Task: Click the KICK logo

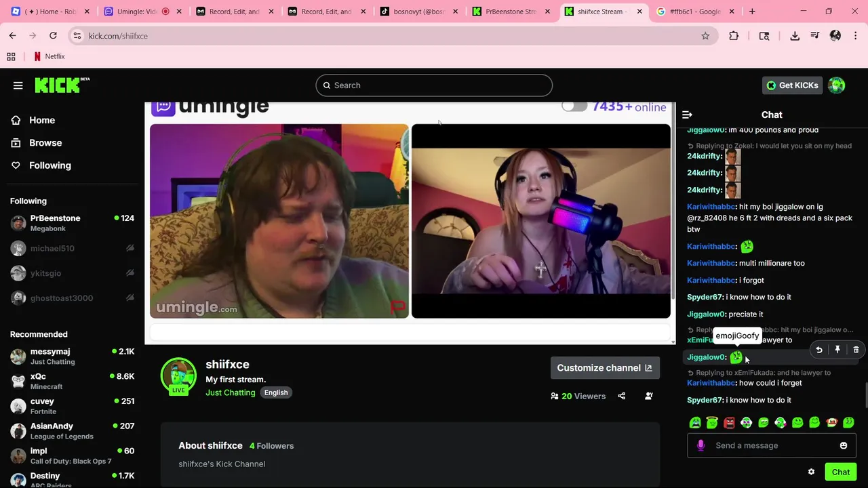Action: point(62,85)
